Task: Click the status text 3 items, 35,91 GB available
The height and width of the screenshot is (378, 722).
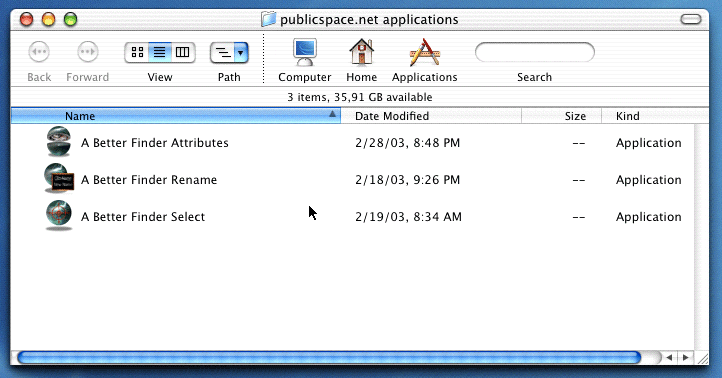Action: (360, 97)
